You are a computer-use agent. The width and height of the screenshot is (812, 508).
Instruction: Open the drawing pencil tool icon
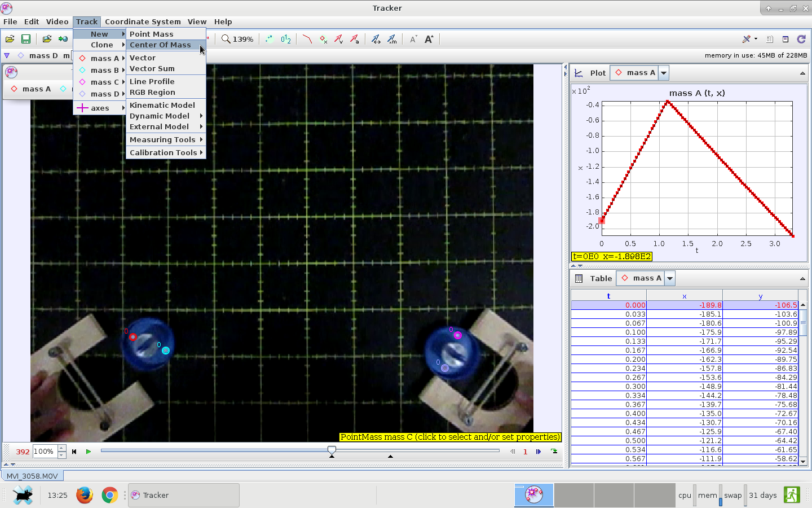coord(747,39)
